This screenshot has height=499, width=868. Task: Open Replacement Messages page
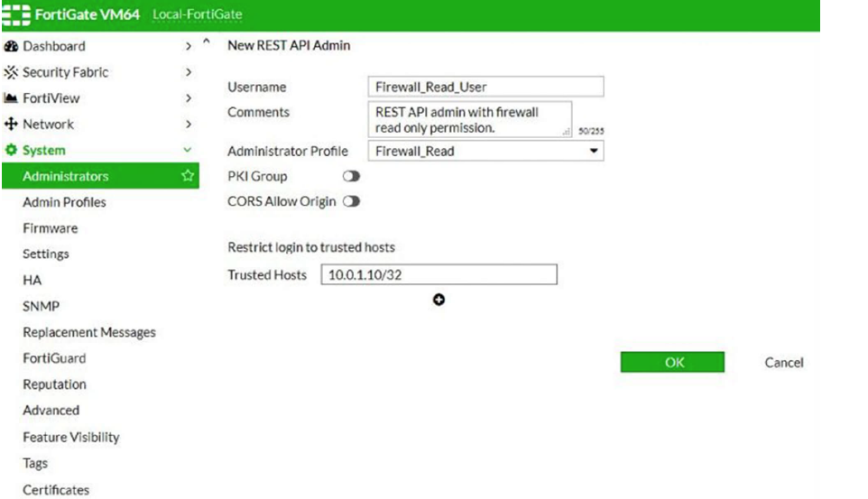pos(89,332)
